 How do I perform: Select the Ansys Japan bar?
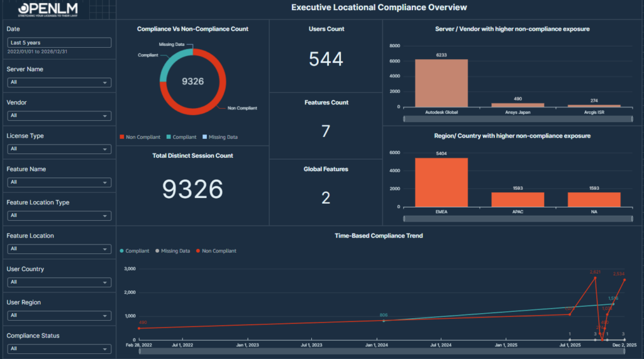518,105
